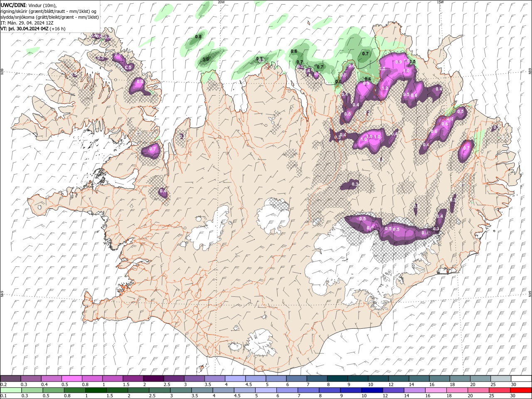Select the darkest green swatch labelled 1, lower legend
This screenshot has width=532, height=399.
(96, 390)
